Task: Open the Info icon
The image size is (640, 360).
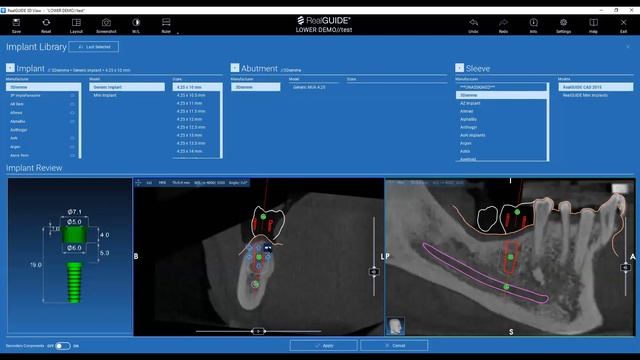Action: pyautogui.click(x=533, y=22)
